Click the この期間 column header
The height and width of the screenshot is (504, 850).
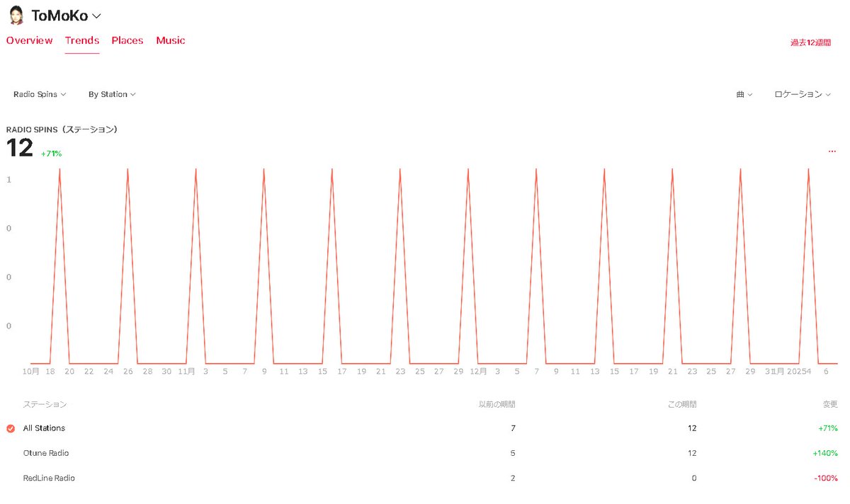tap(682, 404)
